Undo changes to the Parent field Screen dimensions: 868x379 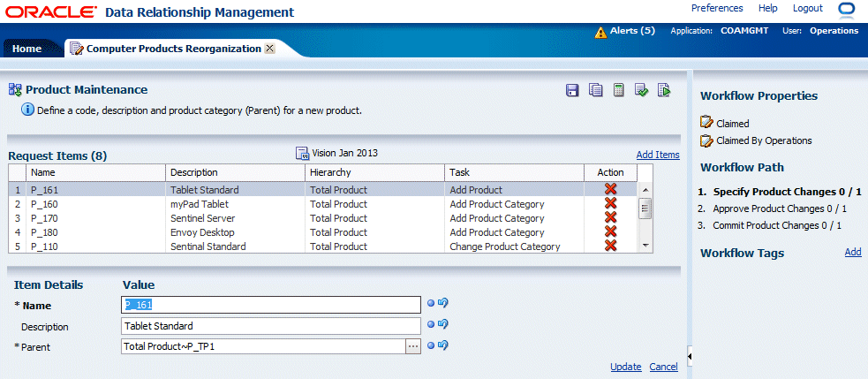[443, 345]
